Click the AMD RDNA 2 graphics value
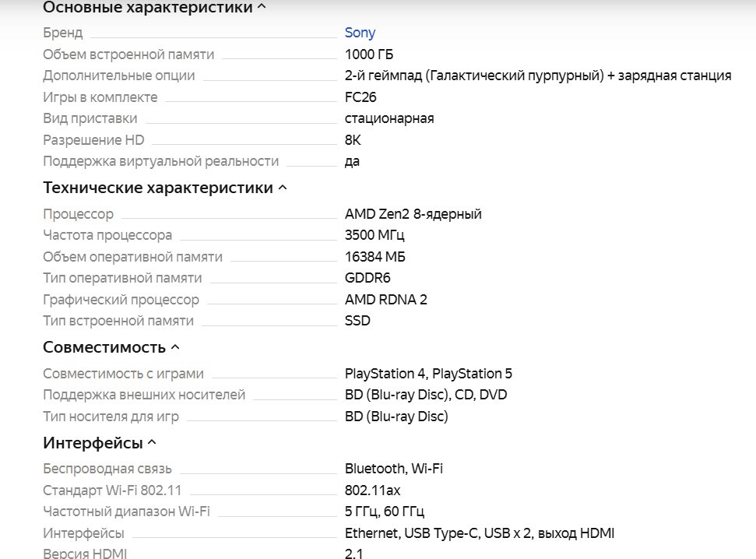 point(385,300)
